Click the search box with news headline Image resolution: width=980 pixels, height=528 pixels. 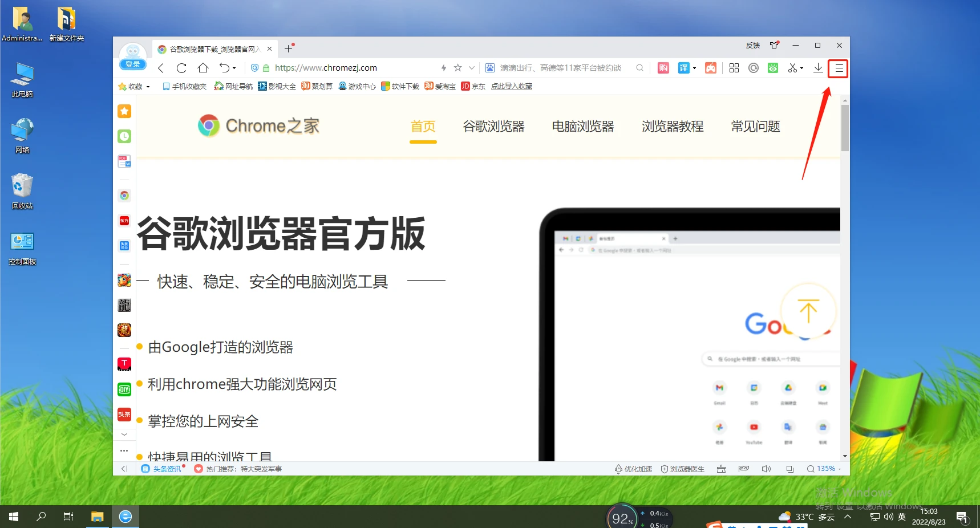pyautogui.click(x=560, y=68)
